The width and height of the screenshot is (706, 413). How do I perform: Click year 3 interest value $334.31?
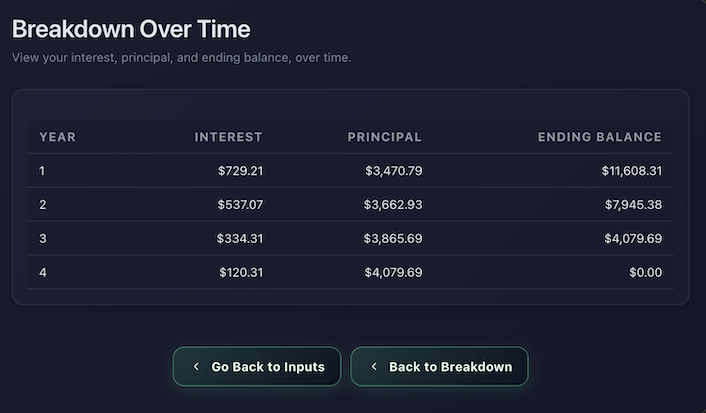pyautogui.click(x=239, y=239)
